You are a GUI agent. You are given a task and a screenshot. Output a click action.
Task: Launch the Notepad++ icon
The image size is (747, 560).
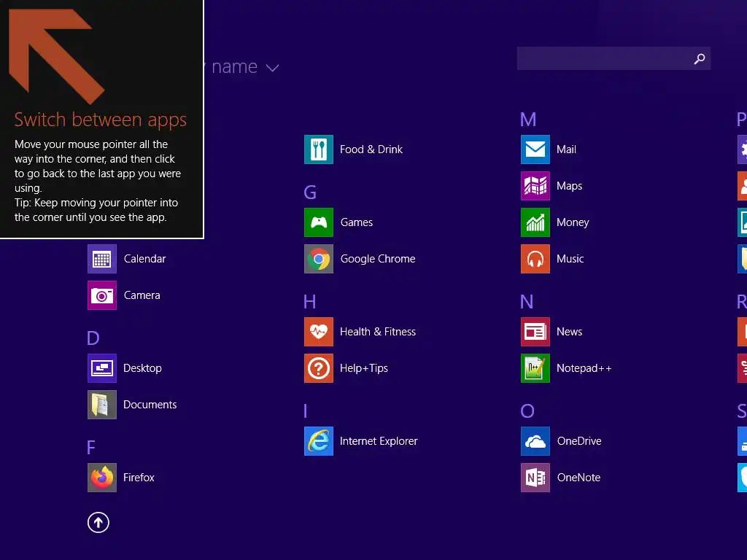[x=535, y=368]
